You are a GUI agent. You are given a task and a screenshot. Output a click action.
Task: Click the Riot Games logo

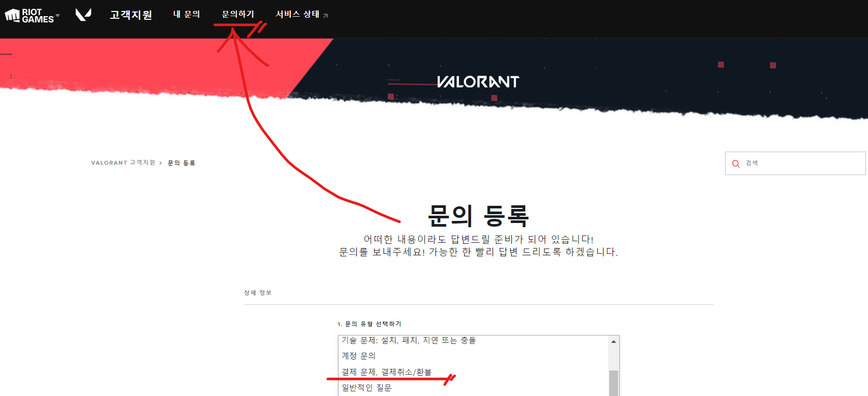click(x=29, y=16)
